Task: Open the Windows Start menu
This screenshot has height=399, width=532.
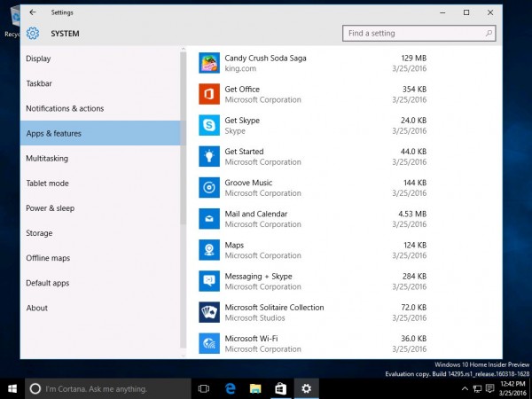Action: pyautogui.click(x=12, y=389)
